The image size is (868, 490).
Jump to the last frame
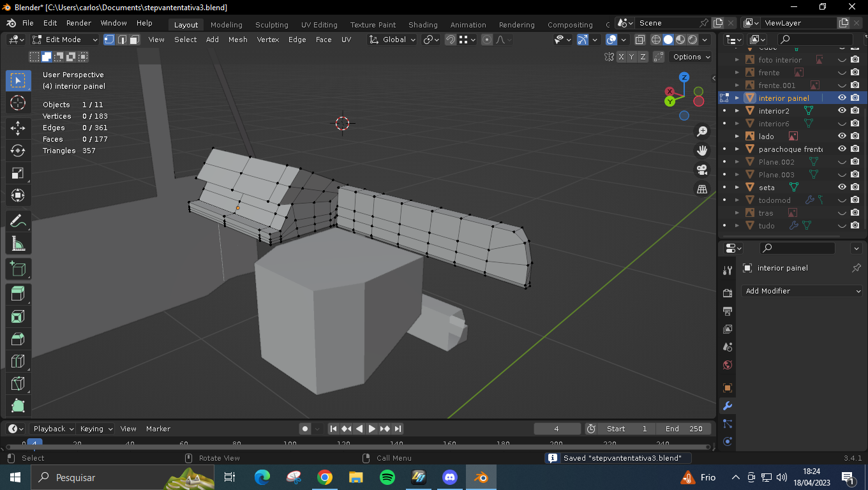click(x=398, y=429)
